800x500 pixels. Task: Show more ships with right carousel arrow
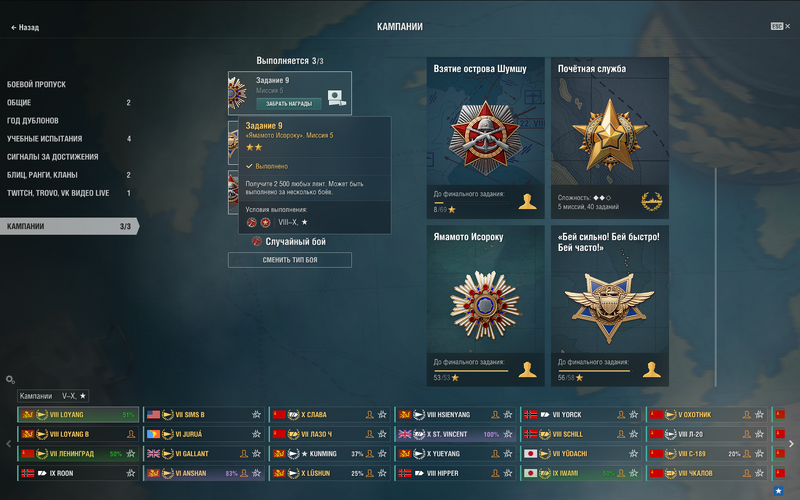coord(791,444)
